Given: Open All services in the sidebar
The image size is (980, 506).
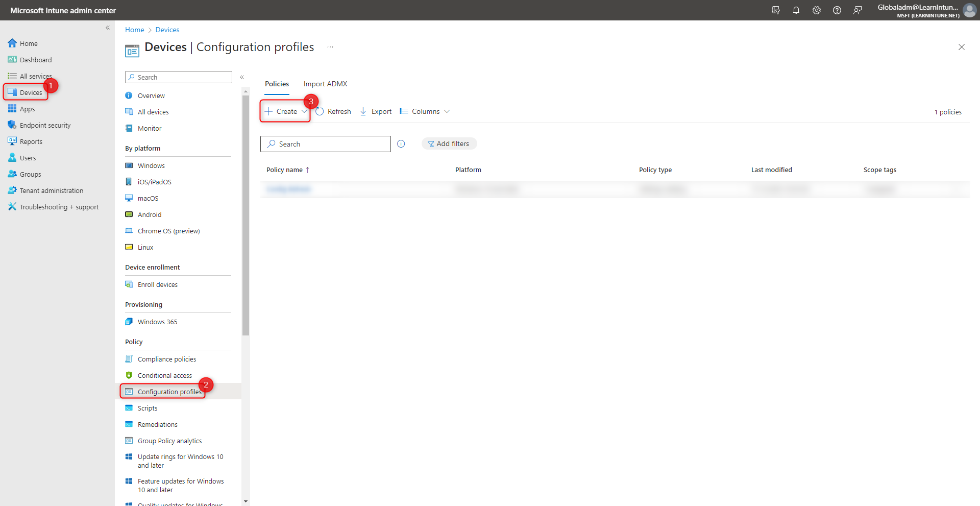Looking at the screenshot, I should coord(36,76).
